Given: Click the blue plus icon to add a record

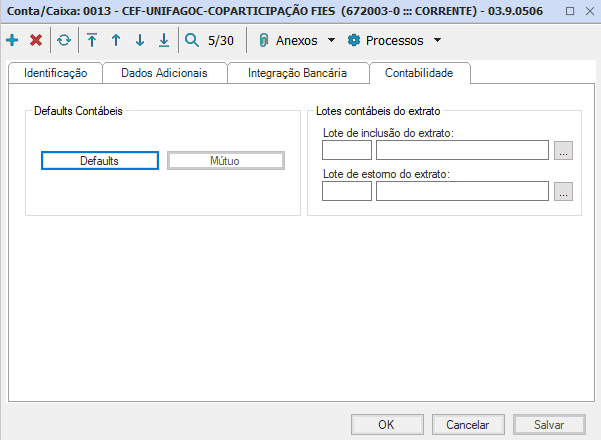Looking at the screenshot, I should (12, 41).
